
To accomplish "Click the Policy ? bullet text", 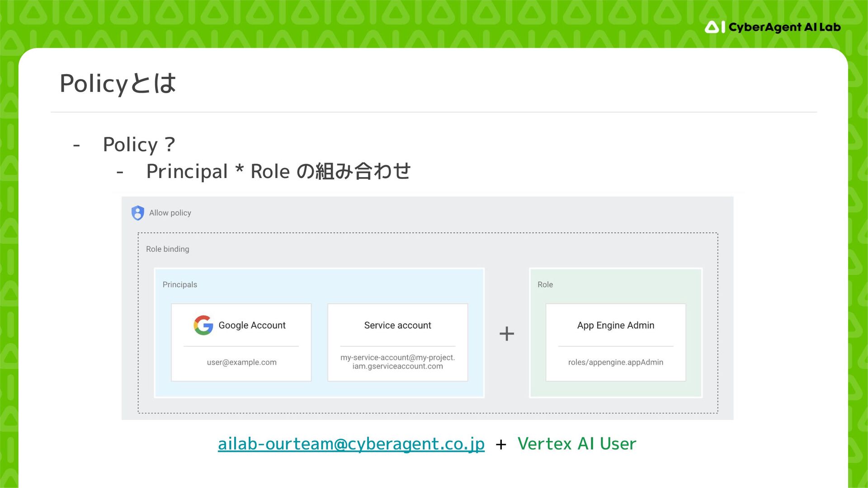I will coord(139,145).
